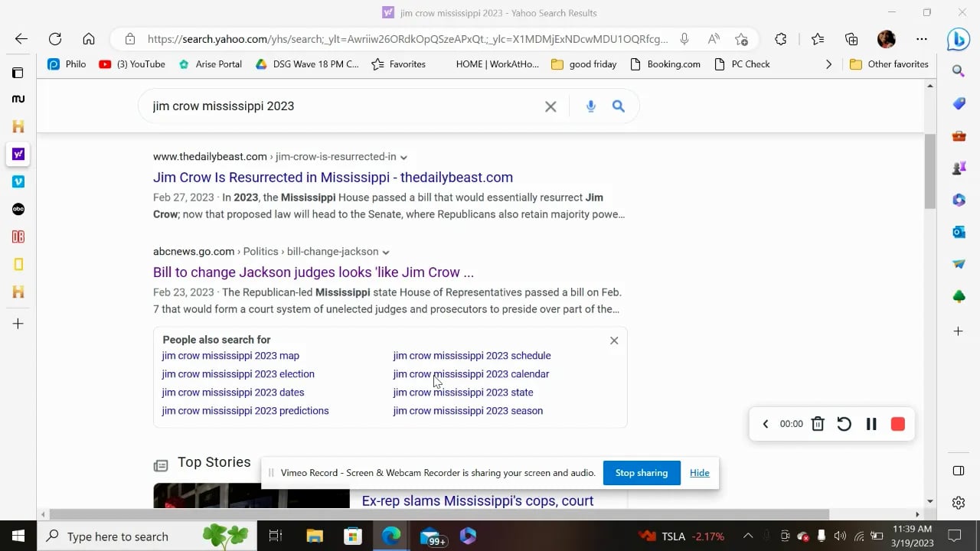
Task: Open the Shopping tag in the right sidebar
Action: tap(959, 103)
